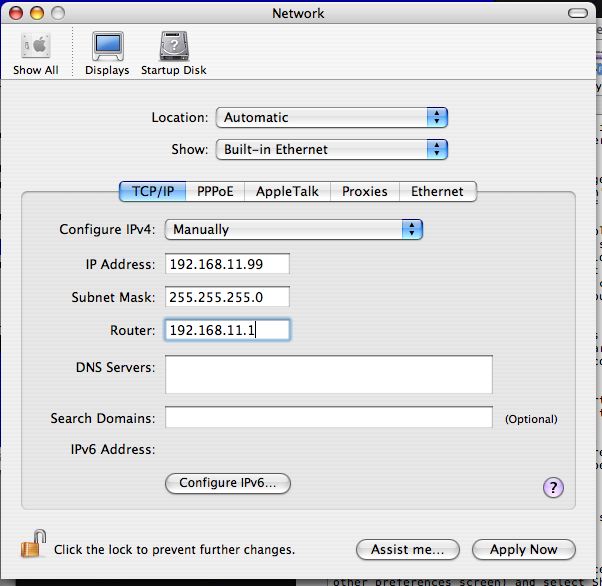602x586 pixels.
Task: Switch to the Proxies tab
Action: (365, 191)
